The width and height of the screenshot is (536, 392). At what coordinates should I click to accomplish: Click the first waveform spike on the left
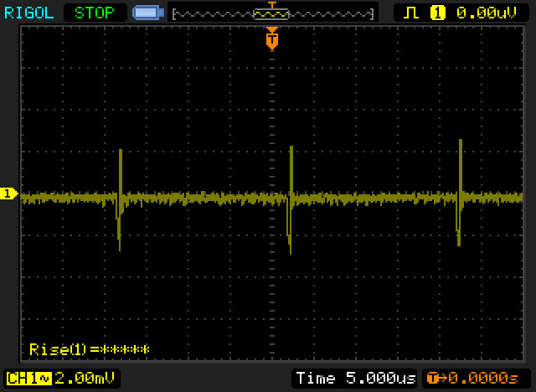(x=120, y=200)
